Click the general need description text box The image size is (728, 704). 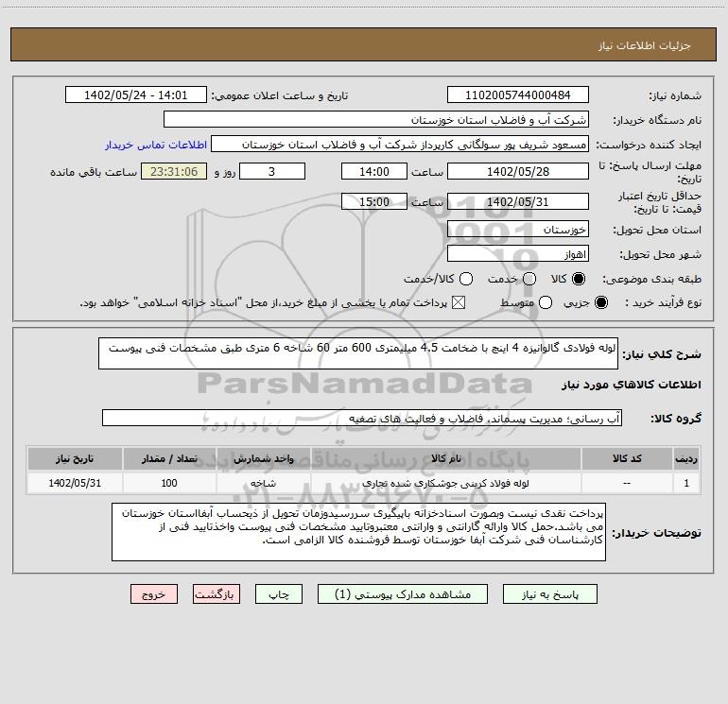[358, 353]
